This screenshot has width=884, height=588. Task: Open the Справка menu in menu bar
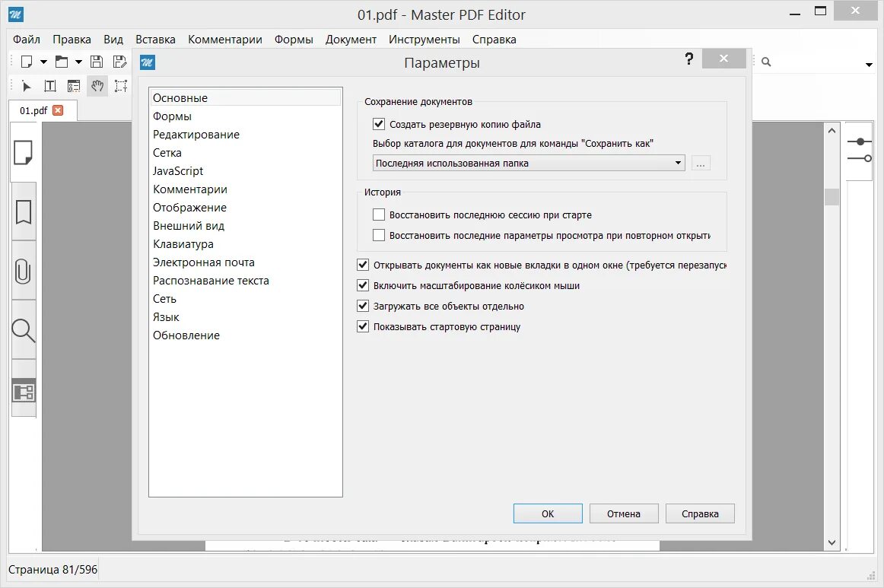coord(494,40)
